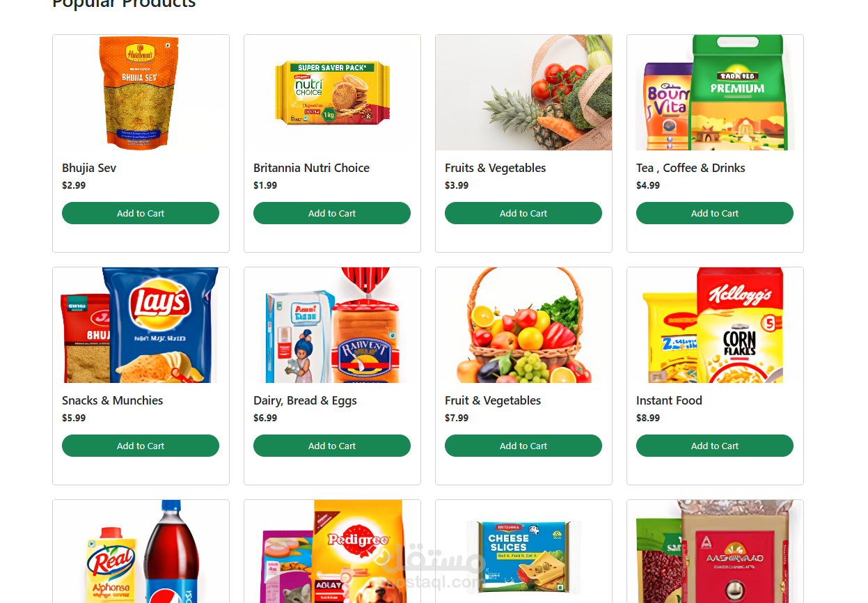Screen dimensions: 868x603
Task: Open the Pedigree pet food image
Action: (x=332, y=551)
